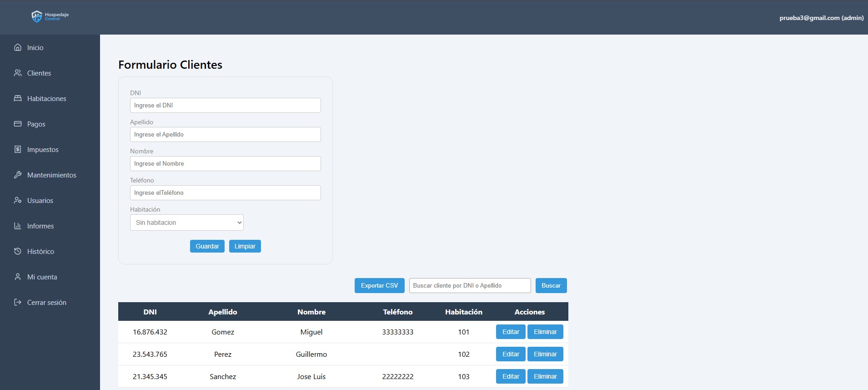Click the bar chart icon beside Informes
The image size is (868, 390).
click(x=18, y=226)
